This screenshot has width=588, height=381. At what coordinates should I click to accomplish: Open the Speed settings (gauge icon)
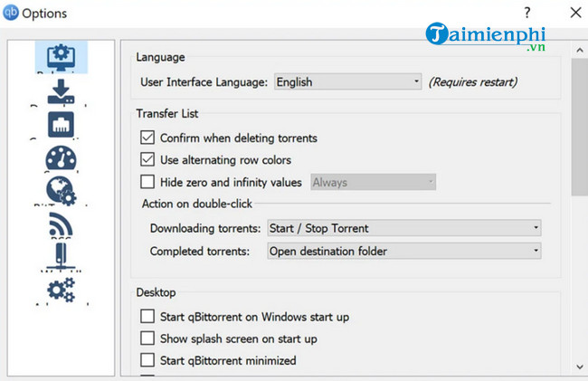coord(61,157)
